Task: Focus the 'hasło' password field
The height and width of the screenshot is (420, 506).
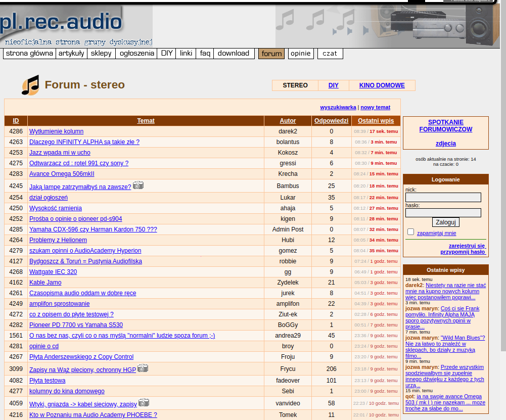Action: pos(443,213)
